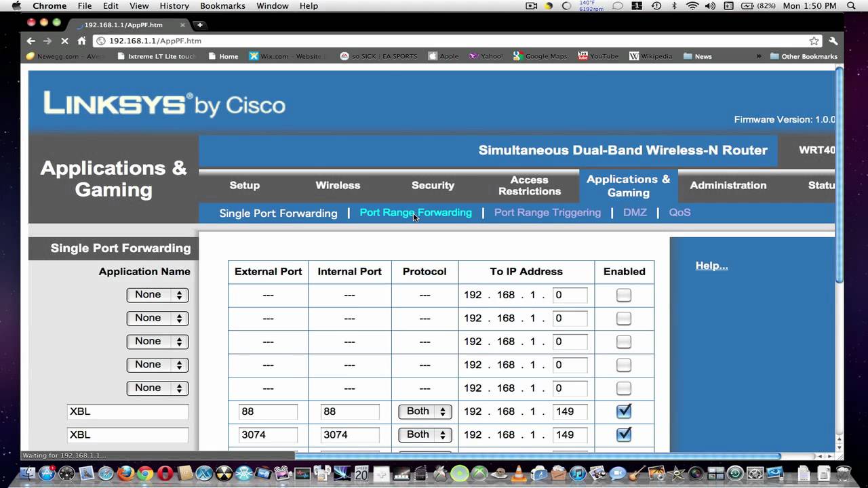Edit the External Port field containing 88
This screenshot has height=488, width=868.
point(268,411)
